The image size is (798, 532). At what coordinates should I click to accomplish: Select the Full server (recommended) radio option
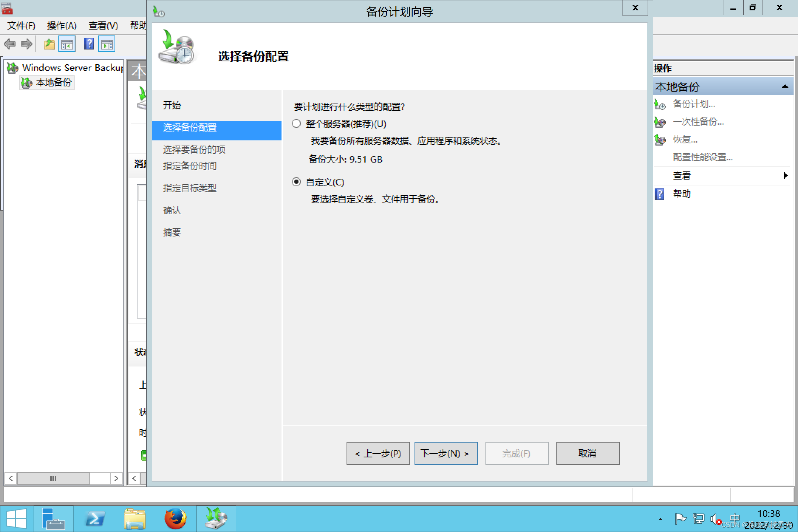pos(296,124)
